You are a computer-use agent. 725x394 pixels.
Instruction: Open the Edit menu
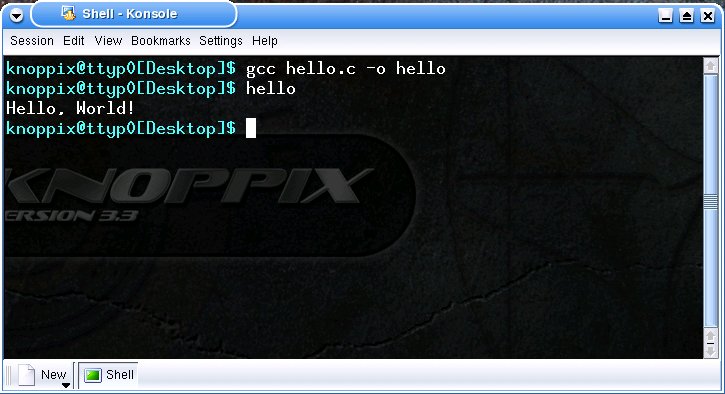(74, 41)
